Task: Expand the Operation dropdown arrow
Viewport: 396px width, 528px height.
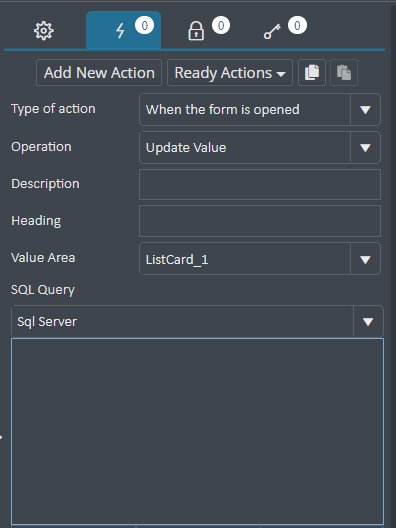Action: (x=365, y=147)
